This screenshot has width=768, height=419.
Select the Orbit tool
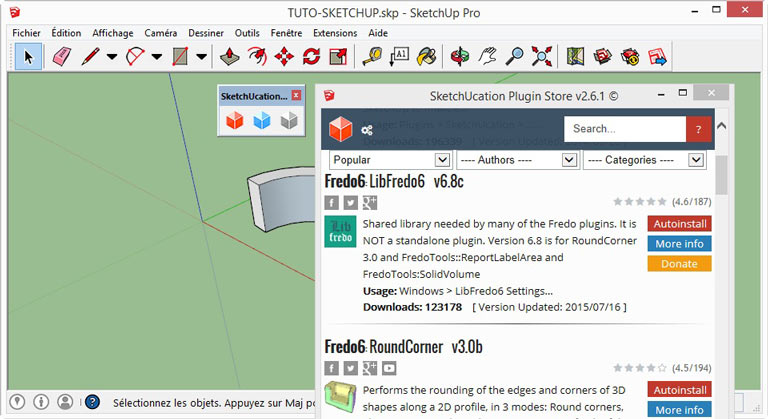coord(460,56)
